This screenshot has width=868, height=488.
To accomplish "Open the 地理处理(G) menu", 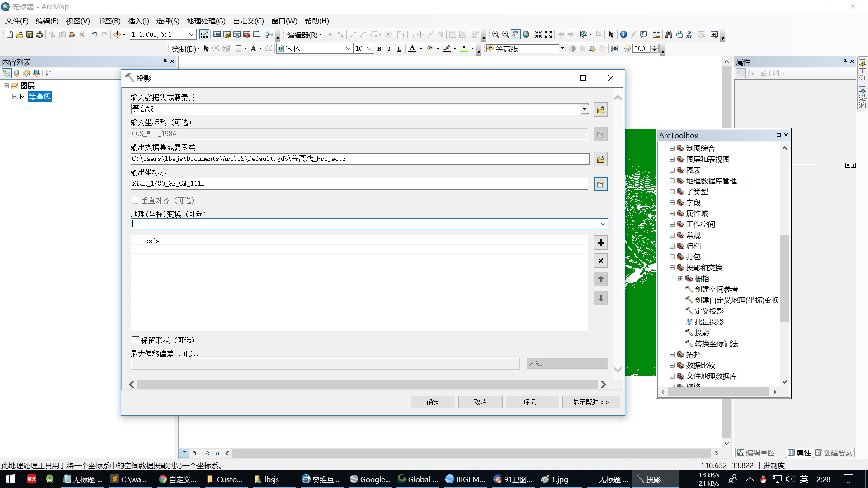I will (206, 21).
